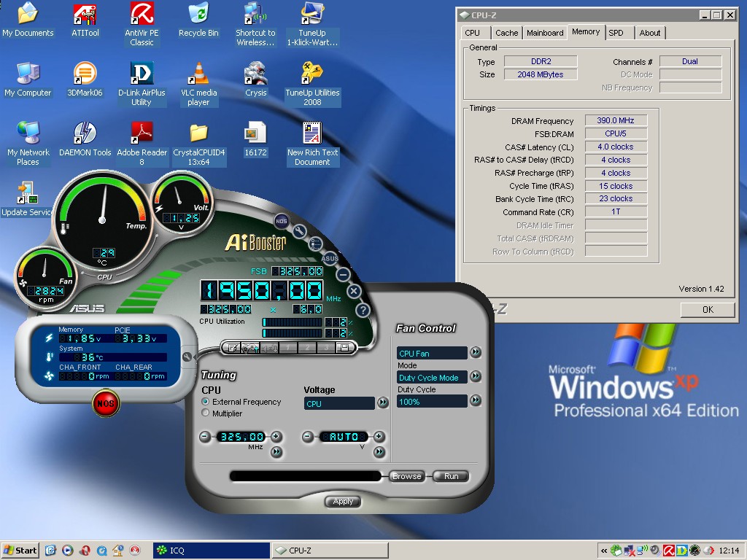747x560 pixels.
Task: Select the Memory tab in CPU-Z
Action: pos(586,32)
